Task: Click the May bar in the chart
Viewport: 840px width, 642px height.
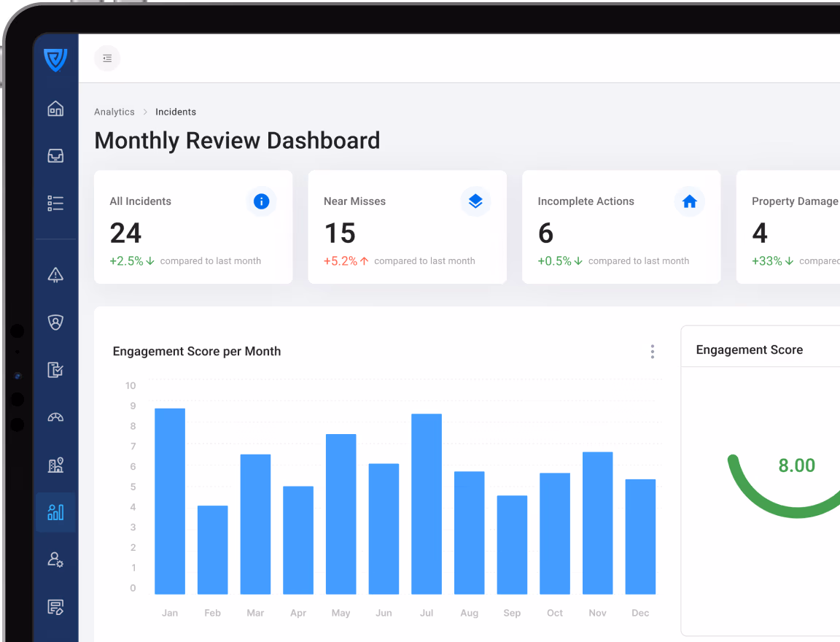Action: [341, 514]
